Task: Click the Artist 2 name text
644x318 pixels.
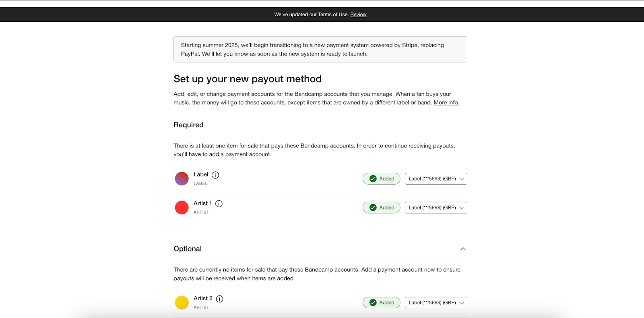Action: [203, 299]
